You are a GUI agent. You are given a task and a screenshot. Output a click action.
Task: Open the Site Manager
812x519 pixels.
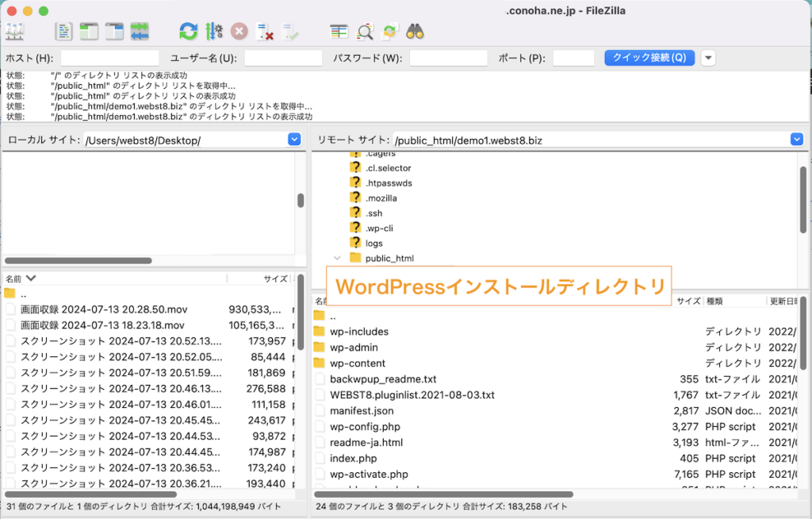(x=13, y=31)
